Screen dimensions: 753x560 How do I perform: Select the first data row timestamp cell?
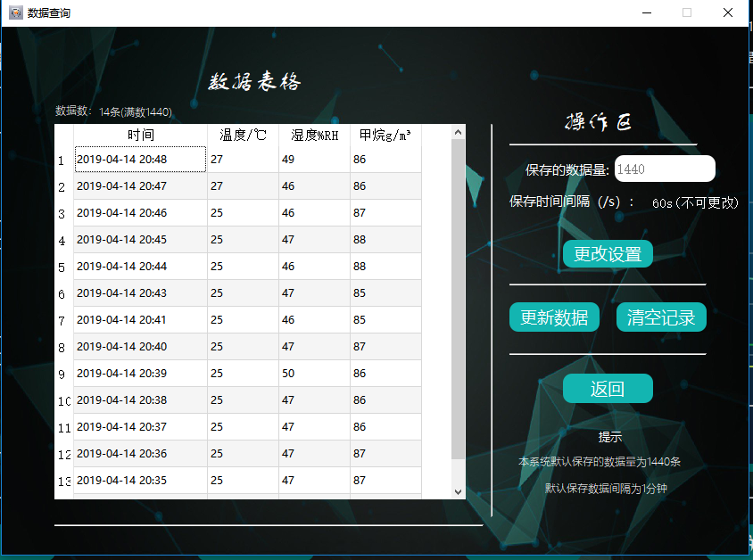(x=140, y=160)
